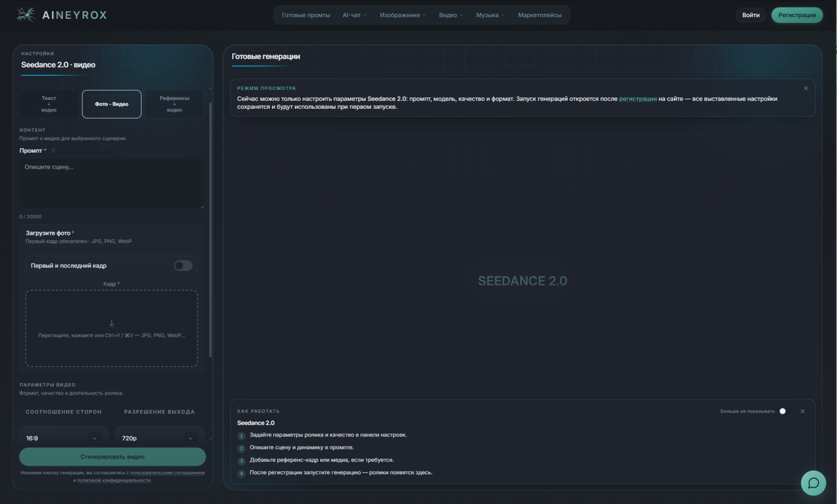Click the AINEYROX logo
Image resolution: width=837 pixels, height=504 pixels.
tap(62, 15)
